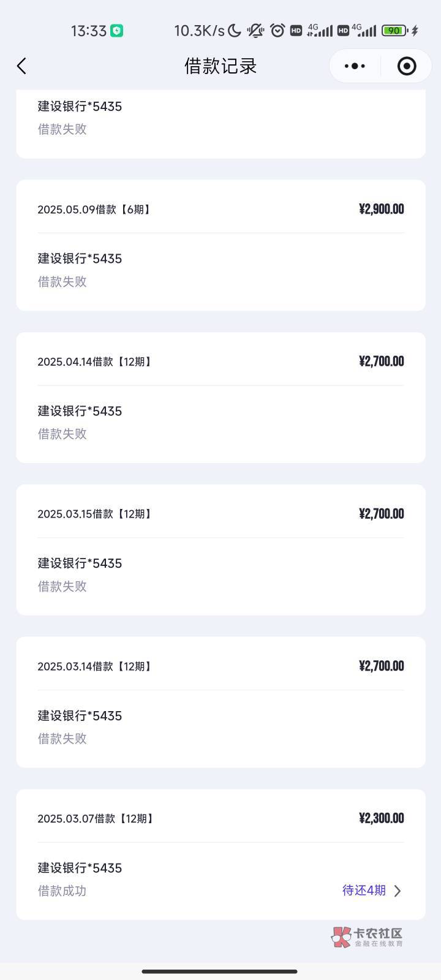Open the three-dots more menu
The width and height of the screenshot is (441, 980).
click(355, 66)
